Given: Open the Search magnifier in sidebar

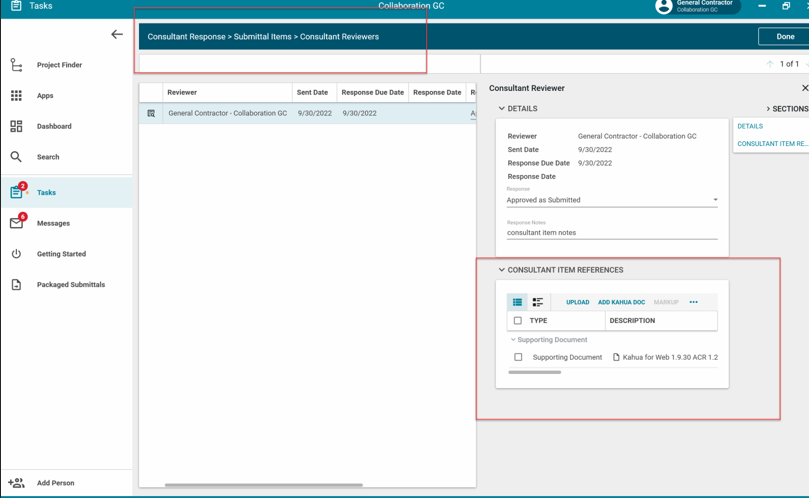Looking at the screenshot, I should tap(16, 157).
